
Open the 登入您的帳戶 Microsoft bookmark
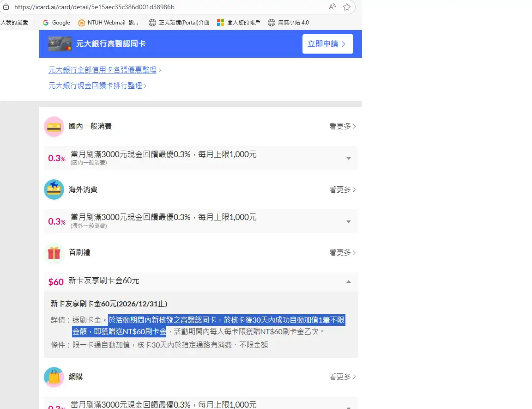click(239, 23)
